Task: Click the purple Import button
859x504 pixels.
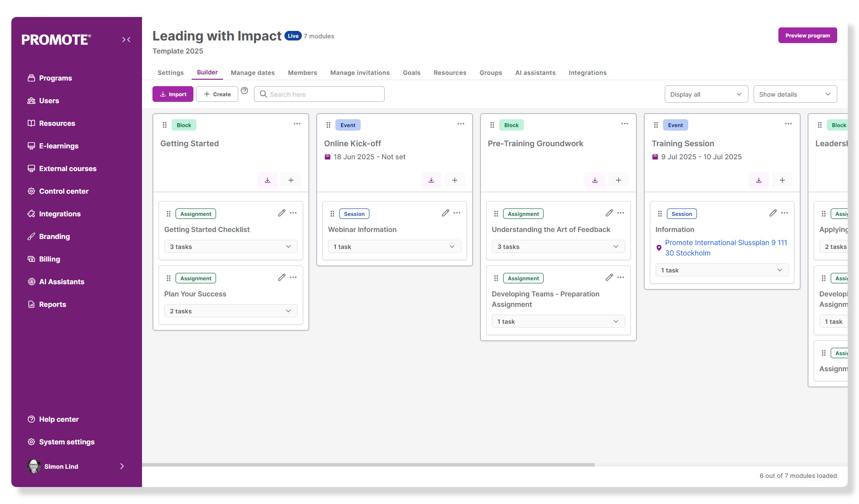Action: (173, 94)
